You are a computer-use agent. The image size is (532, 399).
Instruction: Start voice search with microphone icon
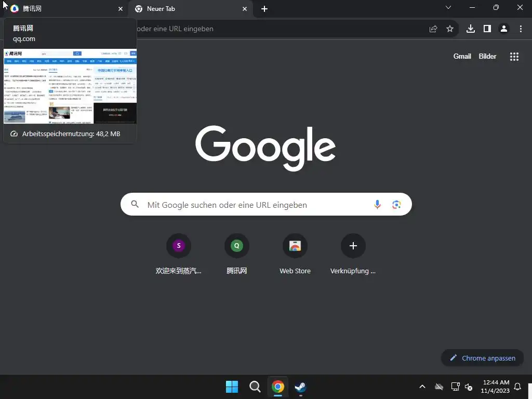[x=377, y=204]
